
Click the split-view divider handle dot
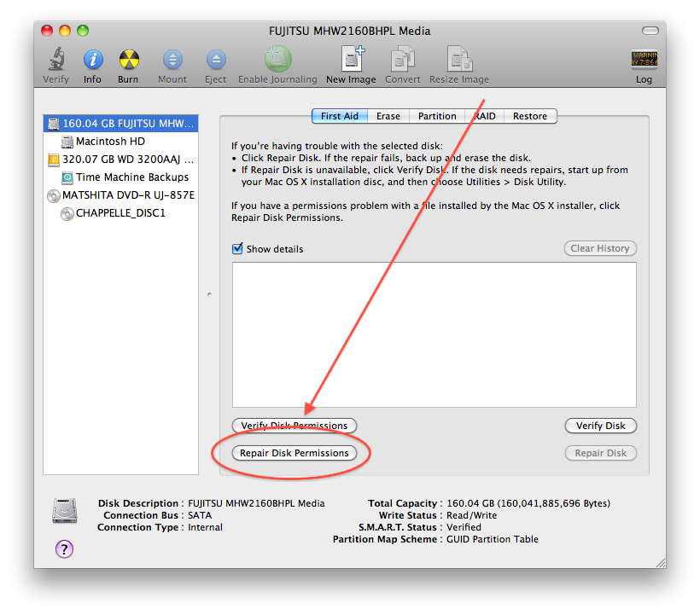[209, 294]
